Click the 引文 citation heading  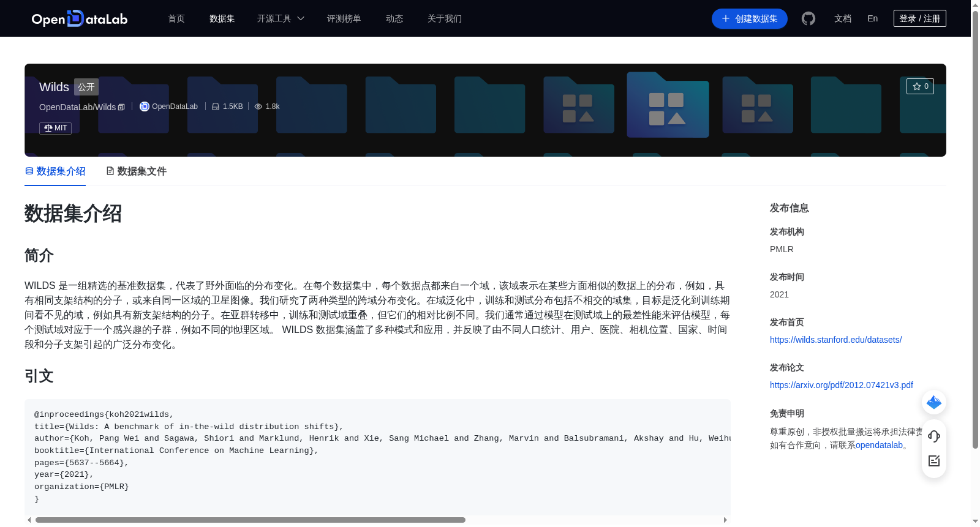[39, 376]
